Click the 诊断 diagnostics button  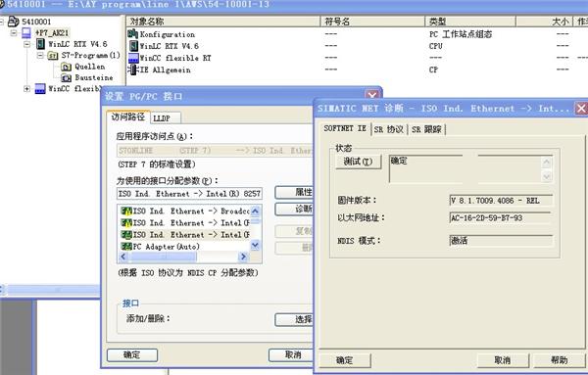(x=294, y=209)
